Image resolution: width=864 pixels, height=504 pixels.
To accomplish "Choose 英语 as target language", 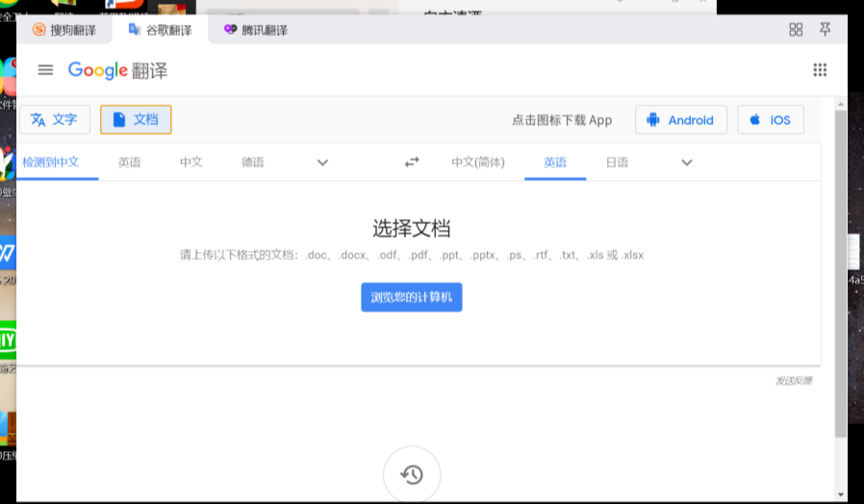I will (x=555, y=162).
